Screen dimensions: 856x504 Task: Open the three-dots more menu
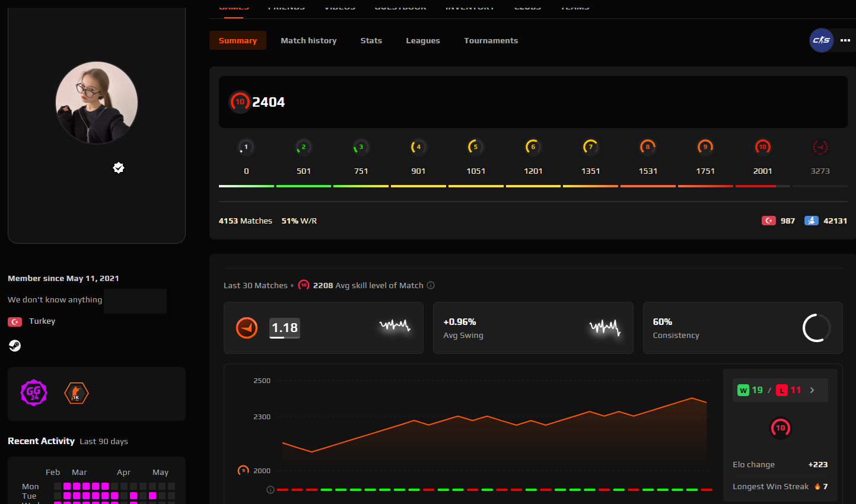845,40
